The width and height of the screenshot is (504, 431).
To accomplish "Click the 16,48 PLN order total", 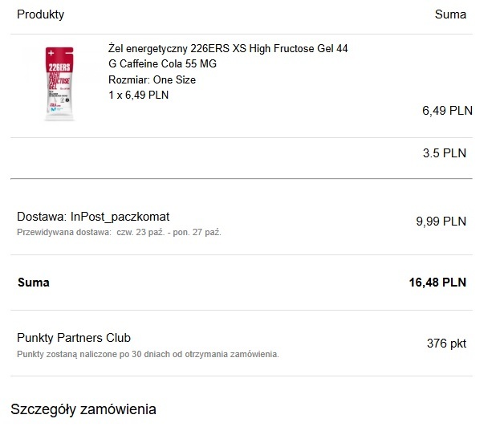I will click(437, 283).
